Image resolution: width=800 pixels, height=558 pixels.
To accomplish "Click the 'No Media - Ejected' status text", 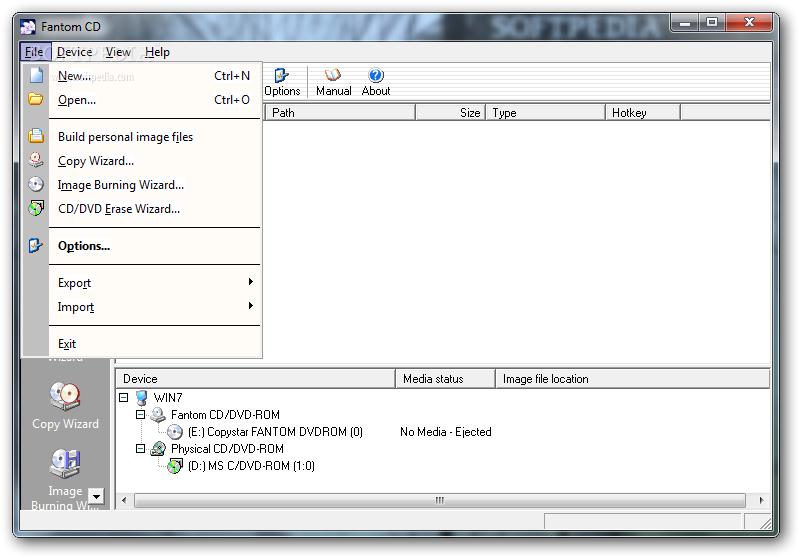I will click(445, 432).
